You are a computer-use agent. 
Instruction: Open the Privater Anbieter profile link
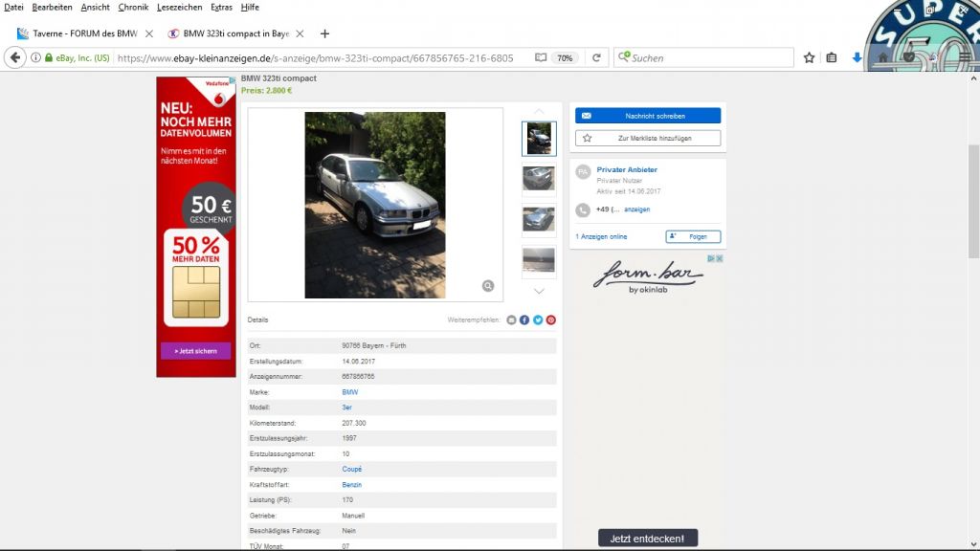click(626, 170)
